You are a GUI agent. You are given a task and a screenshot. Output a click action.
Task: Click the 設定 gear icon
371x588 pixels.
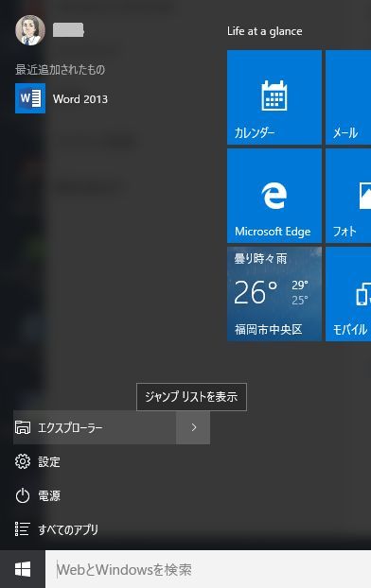23,461
